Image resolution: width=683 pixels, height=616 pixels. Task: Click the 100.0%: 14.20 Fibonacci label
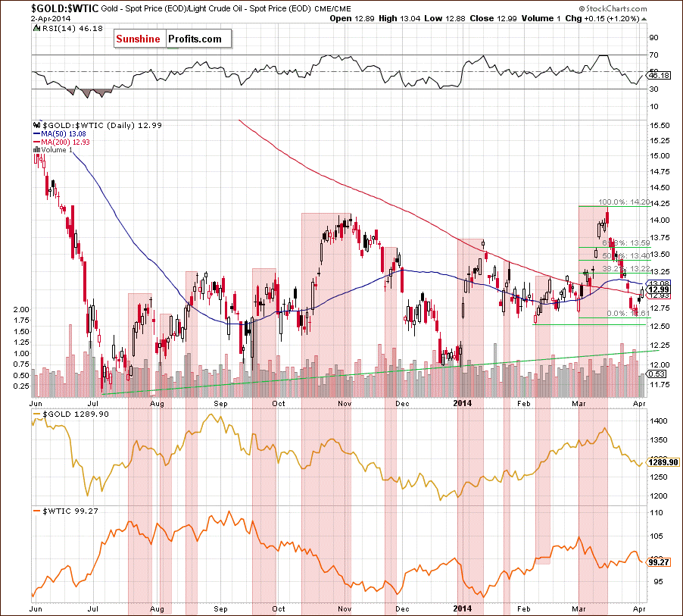coord(624,202)
